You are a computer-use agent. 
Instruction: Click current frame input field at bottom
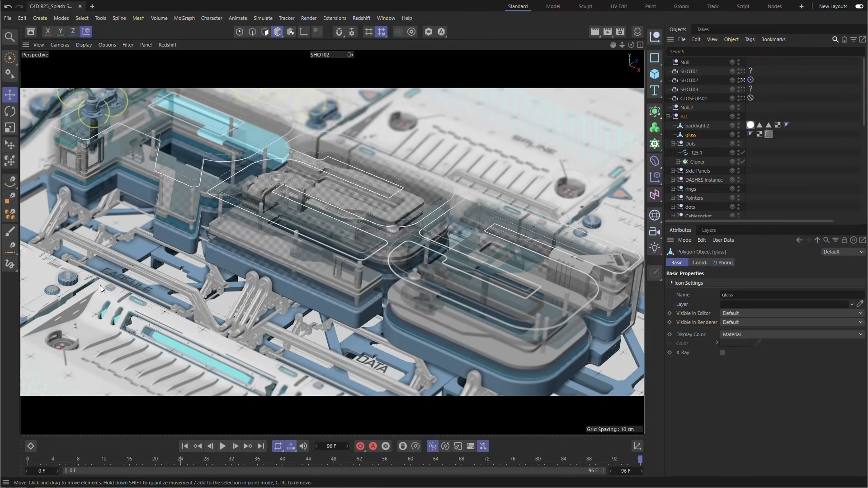click(42, 470)
